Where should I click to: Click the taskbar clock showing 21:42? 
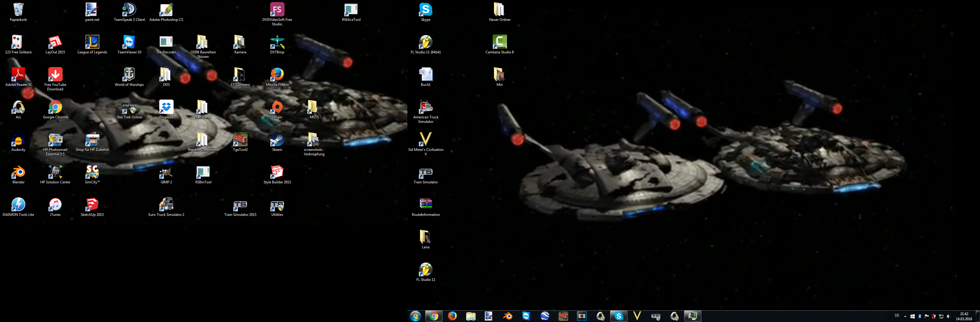(x=964, y=316)
